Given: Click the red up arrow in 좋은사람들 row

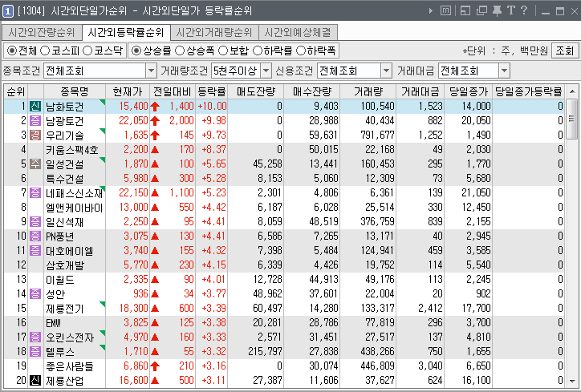Looking at the screenshot, I should tap(155, 366).
